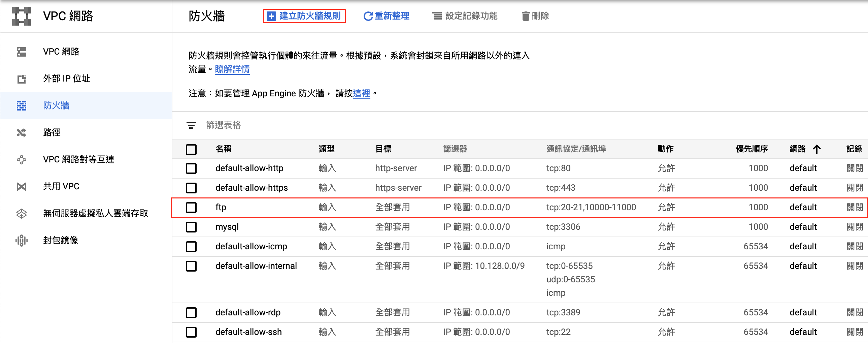Image resolution: width=868 pixels, height=343 pixels.
Task: Open VPC 網路對等互連 in the sidebar
Action: pos(86,159)
